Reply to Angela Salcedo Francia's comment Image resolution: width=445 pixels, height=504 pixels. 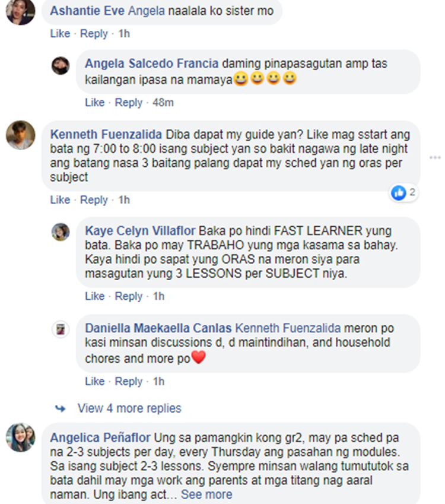pos(129,103)
